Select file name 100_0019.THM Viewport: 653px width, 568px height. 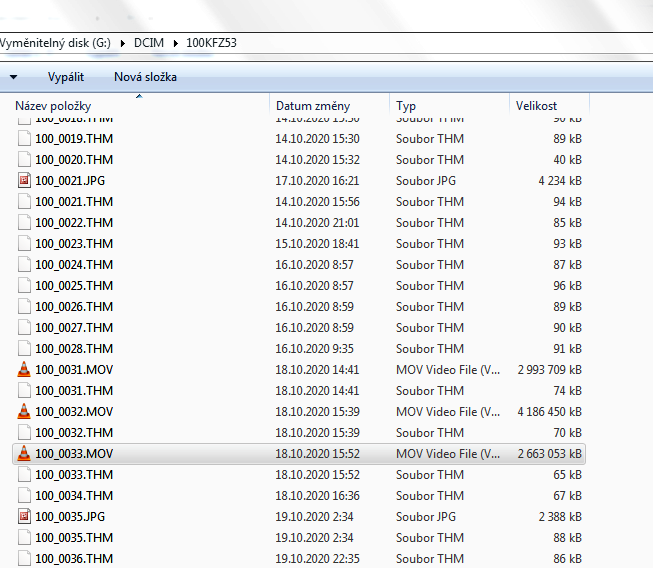pos(74,139)
